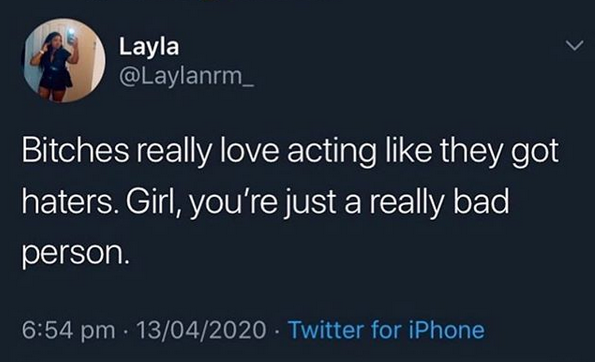Click the 13/04/2020 date
595x362 pixels.
(x=201, y=329)
